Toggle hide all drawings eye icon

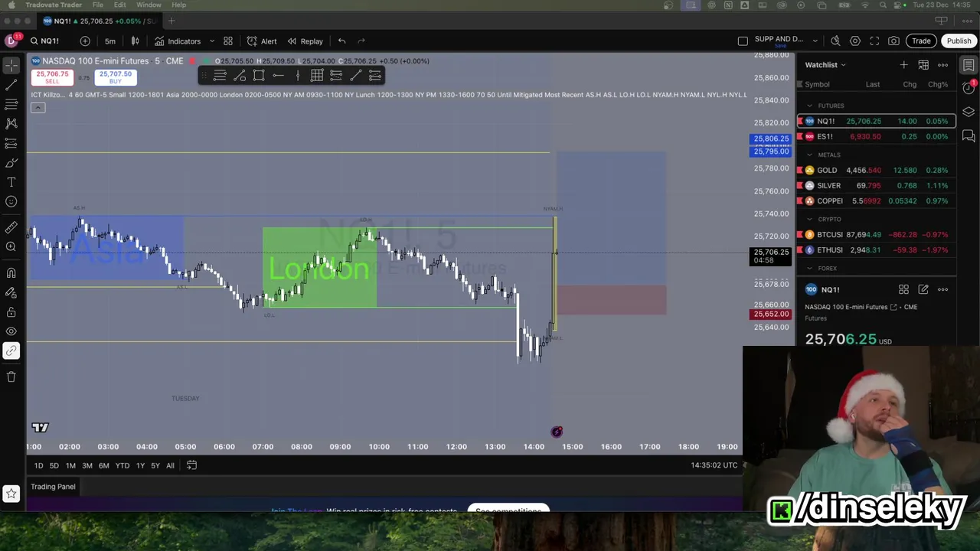click(11, 331)
